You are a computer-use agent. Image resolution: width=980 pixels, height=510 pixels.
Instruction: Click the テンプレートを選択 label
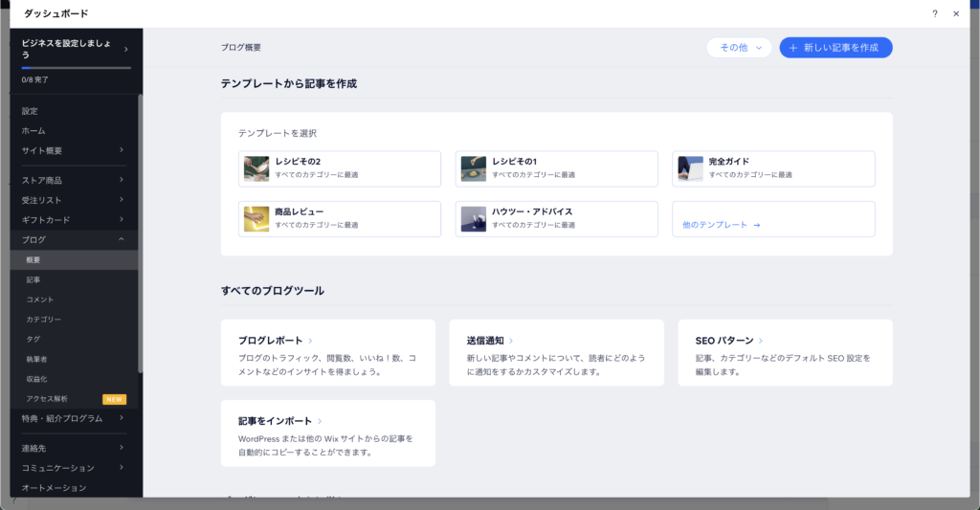pyautogui.click(x=278, y=133)
